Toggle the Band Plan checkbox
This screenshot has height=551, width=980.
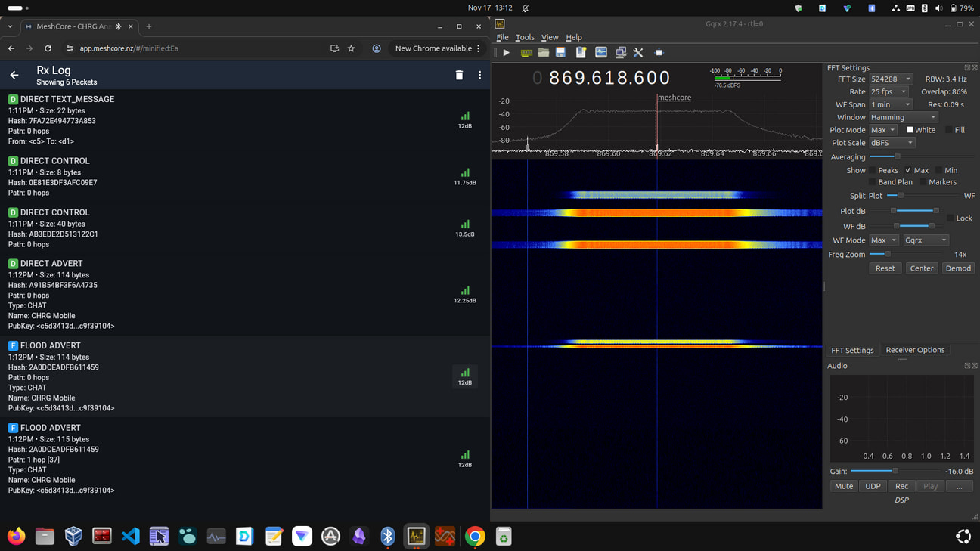873,182
